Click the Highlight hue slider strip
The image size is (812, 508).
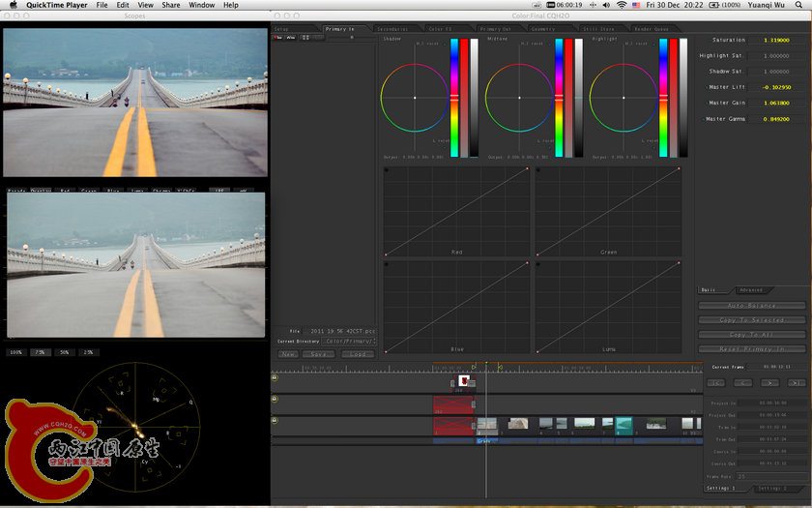[663, 98]
